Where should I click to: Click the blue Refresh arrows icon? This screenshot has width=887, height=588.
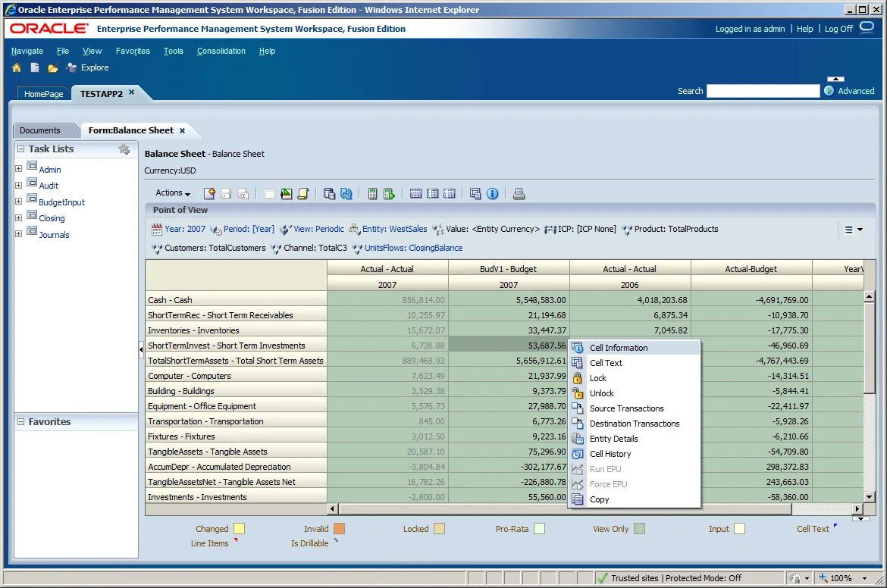click(x=346, y=194)
